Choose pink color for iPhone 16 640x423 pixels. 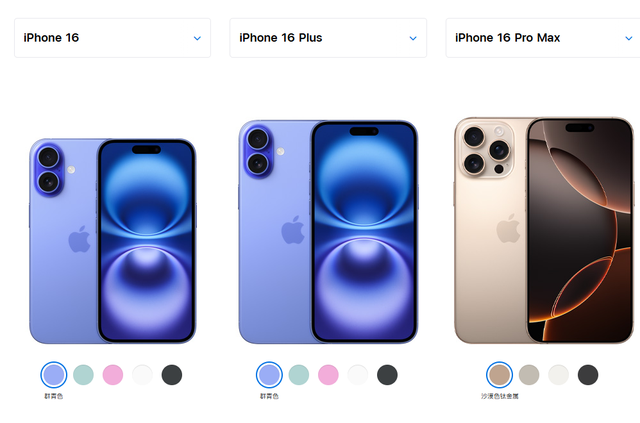coord(113,375)
